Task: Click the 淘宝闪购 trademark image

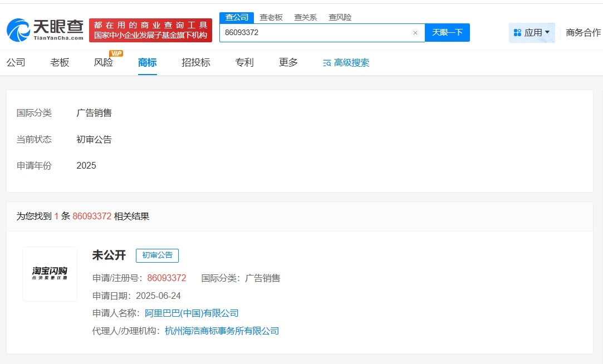Action: click(50, 273)
